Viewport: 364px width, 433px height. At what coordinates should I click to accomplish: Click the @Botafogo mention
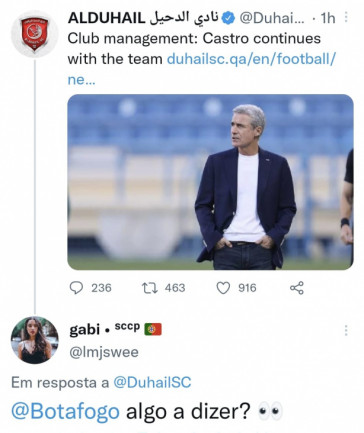point(65,411)
